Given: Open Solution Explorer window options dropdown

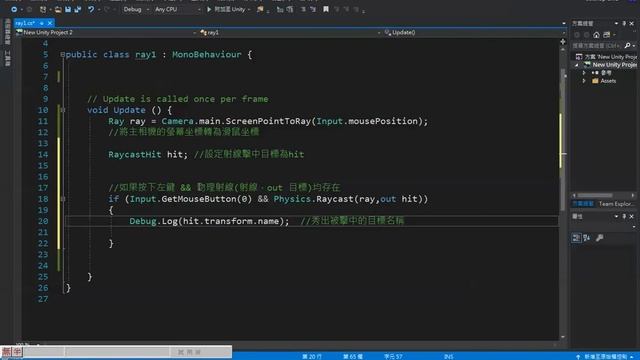Looking at the screenshot, I should click(x=616, y=24).
